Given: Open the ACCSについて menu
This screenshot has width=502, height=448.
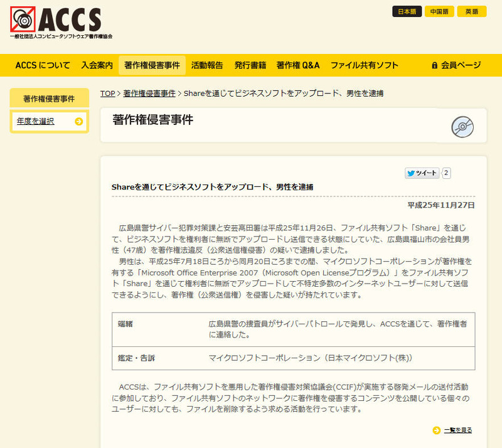Looking at the screenshot, I should click(43, 65).
